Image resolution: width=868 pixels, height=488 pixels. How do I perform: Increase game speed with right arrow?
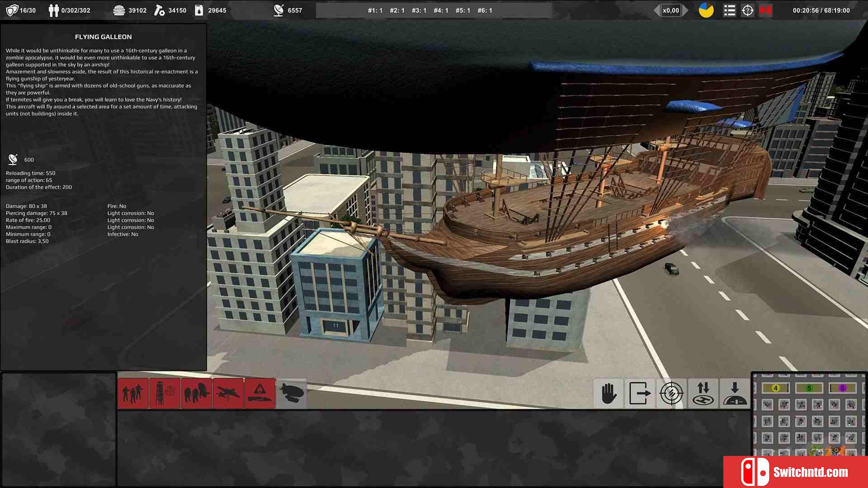pos(685,10)
